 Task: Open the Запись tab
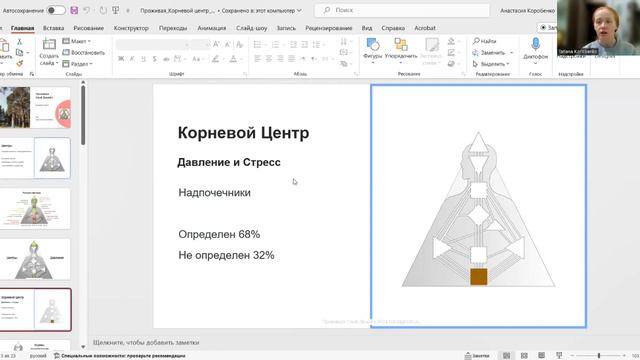pos(286,28)
